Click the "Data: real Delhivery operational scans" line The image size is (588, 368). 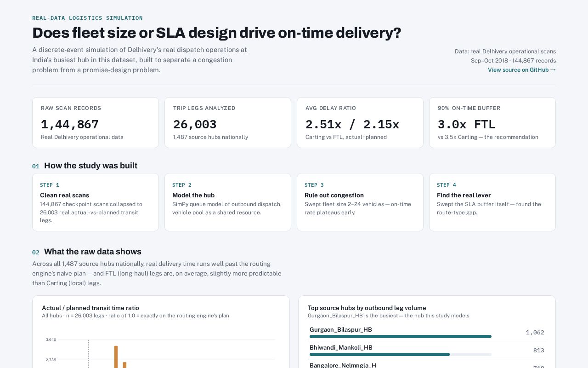click(x=505, y=52)
